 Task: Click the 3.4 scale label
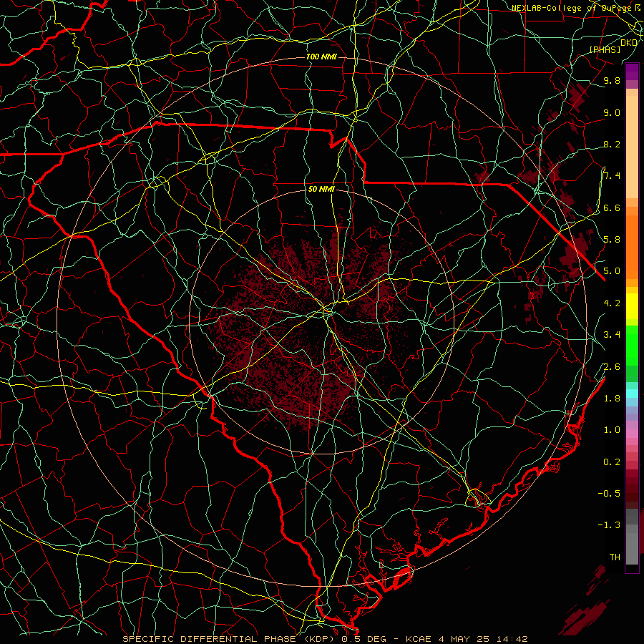coord(612,335)
